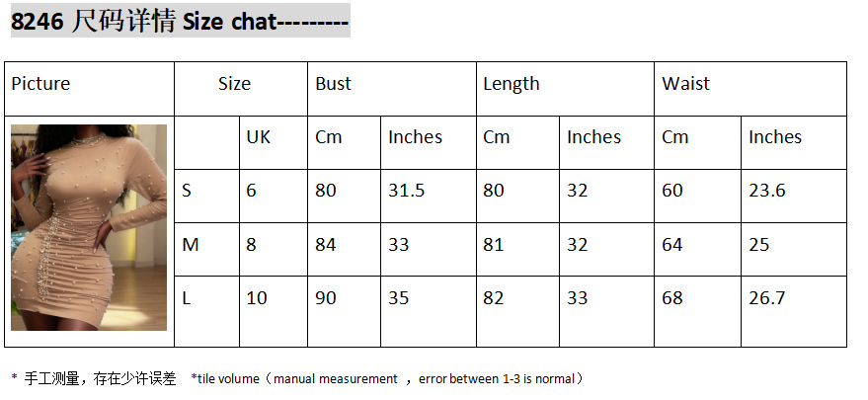Viewport: 868px width, 400px height.
Task: Click bust 31.5 inches cell
Action: tap(406, 191)
